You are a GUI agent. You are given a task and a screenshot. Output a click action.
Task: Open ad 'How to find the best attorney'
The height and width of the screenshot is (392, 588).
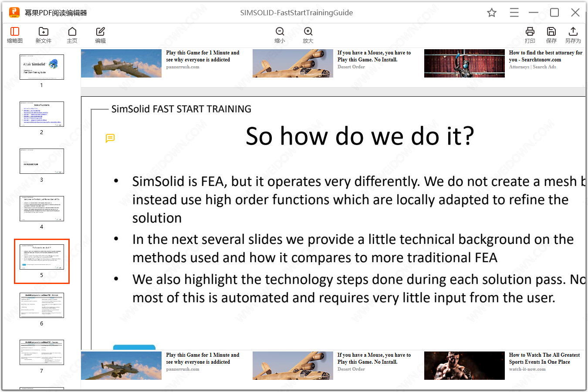(546, 56)
